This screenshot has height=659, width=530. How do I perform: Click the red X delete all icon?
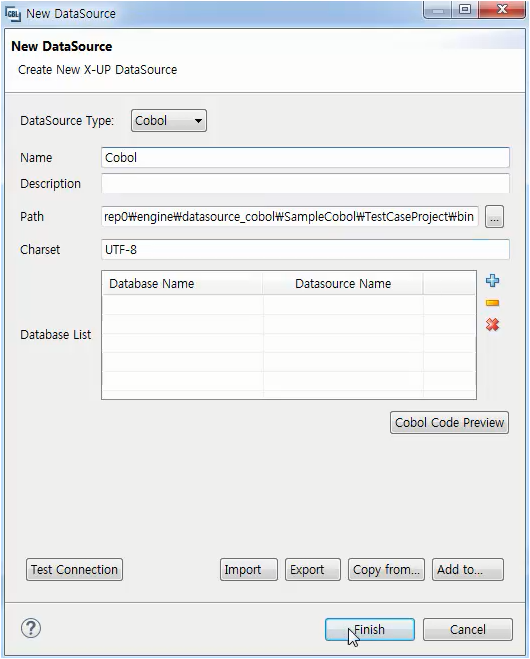pos(492,324)
